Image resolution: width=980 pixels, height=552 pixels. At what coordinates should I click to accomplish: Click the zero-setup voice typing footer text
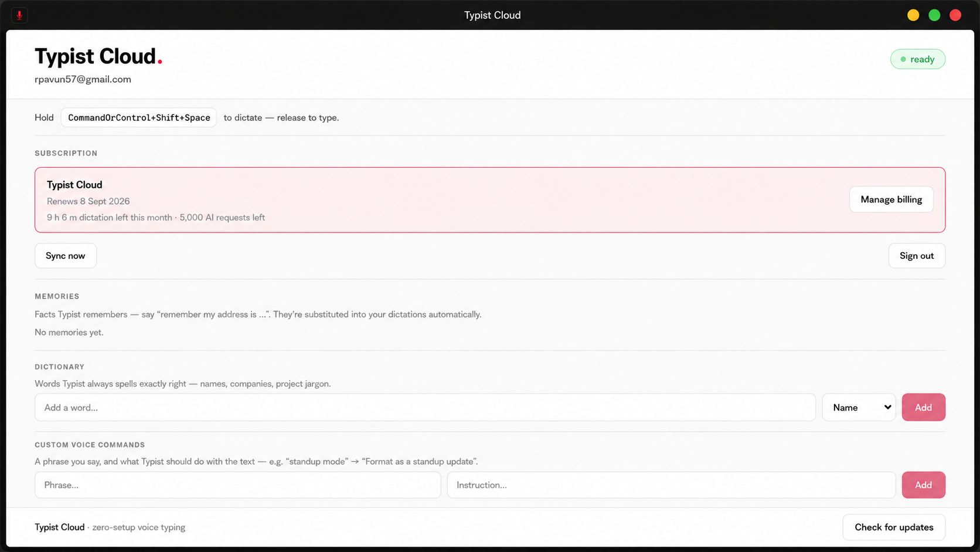[x=139, y=527]
